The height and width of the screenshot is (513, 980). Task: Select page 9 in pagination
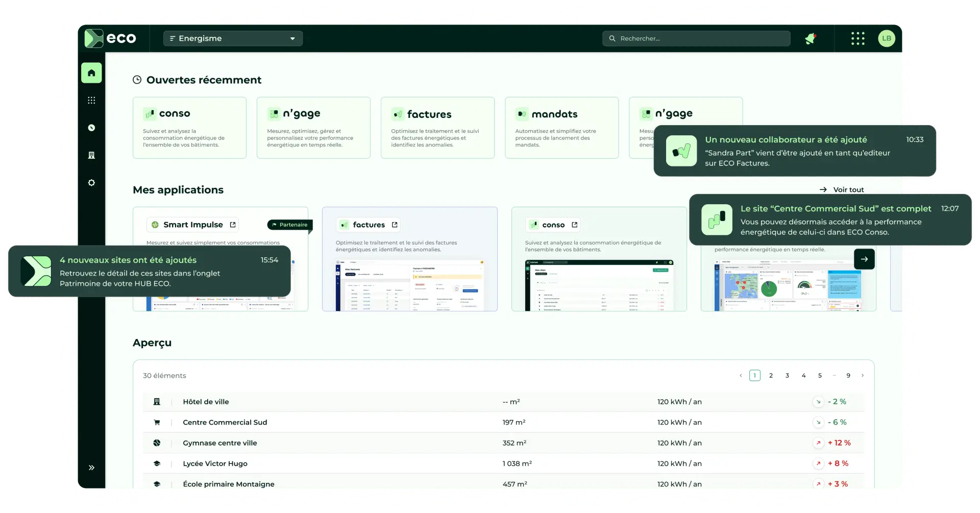[848, 376]
